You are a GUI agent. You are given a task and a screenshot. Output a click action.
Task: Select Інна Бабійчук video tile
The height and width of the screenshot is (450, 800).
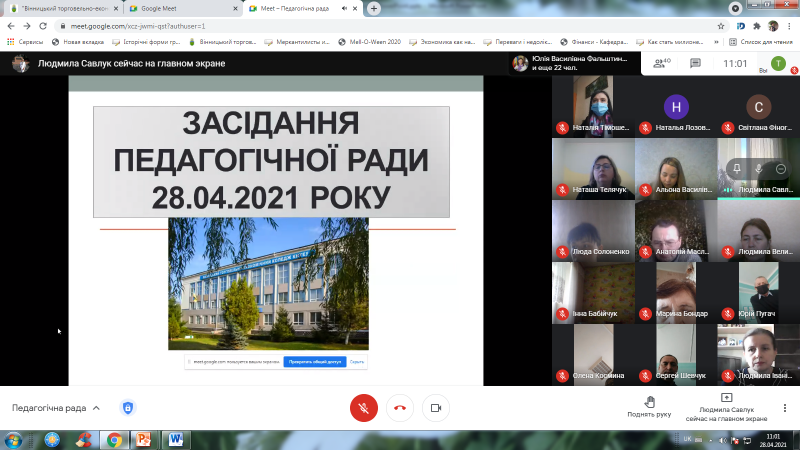593,293
